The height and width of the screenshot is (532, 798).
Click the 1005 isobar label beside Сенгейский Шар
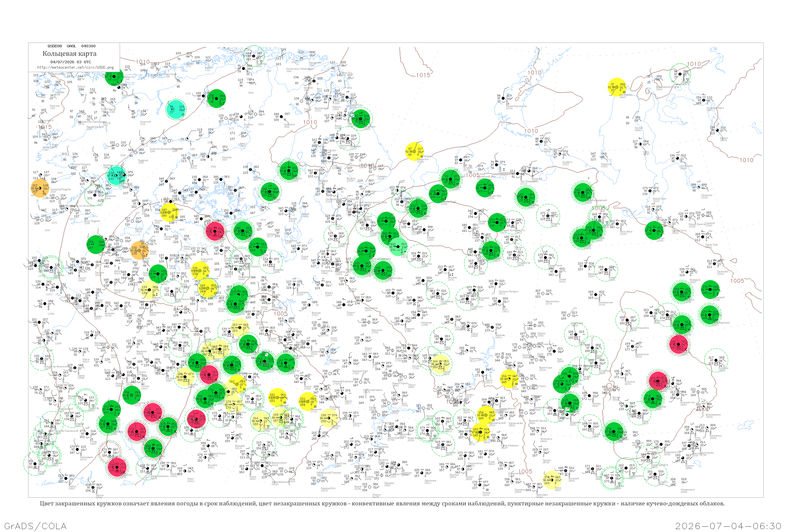point(473,175)
